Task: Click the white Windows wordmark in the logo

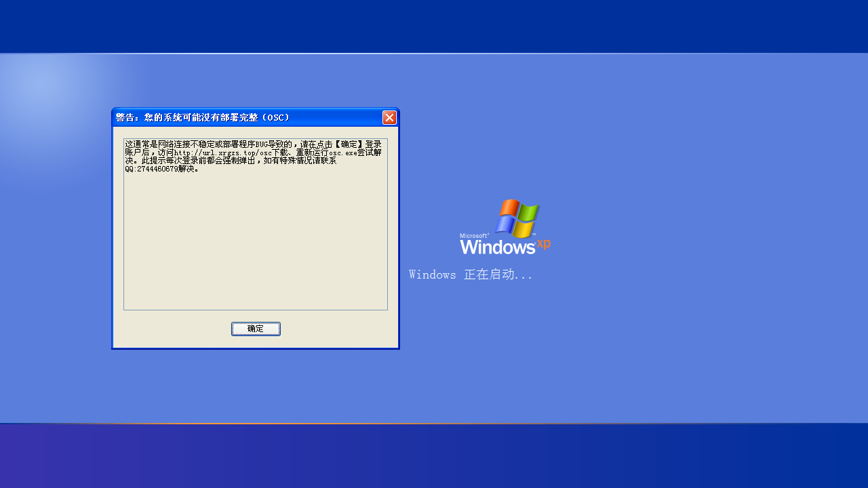Action: pos(497,247)
